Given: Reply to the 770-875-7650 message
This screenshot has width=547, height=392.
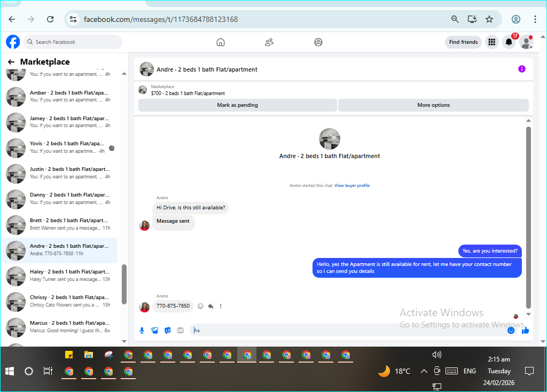Looking at the screenshot, I should coord(210,306).
